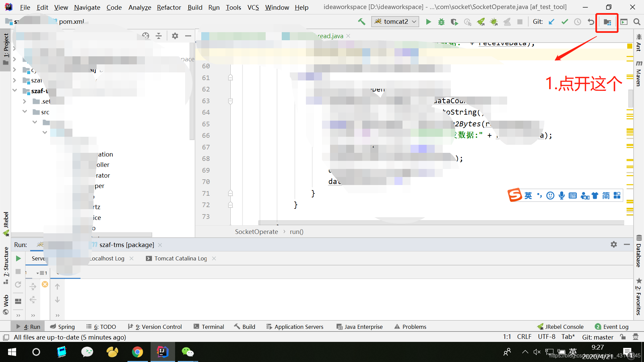Click Git: master branch widget
The width and height of the screenshot is (644, 362).
598,337
